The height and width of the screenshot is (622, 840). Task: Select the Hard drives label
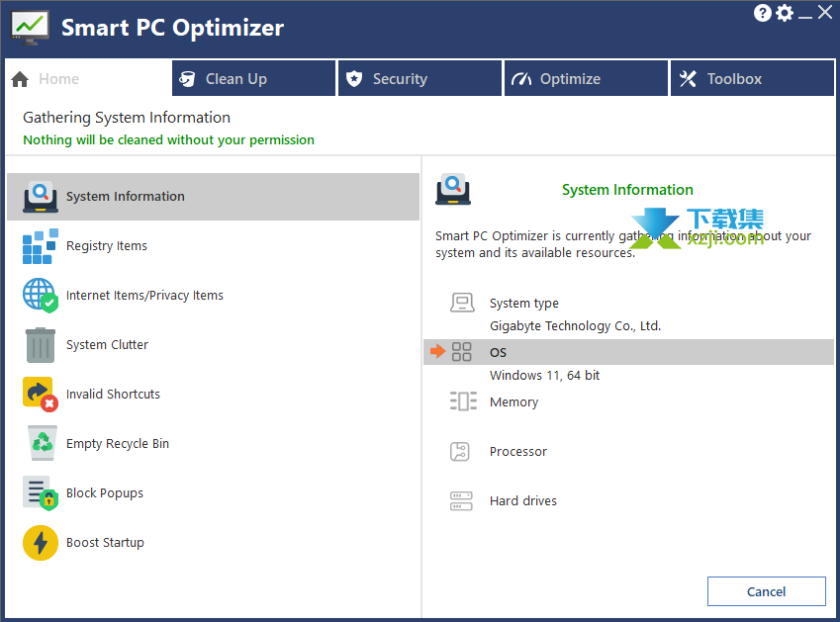pos(522,501)
